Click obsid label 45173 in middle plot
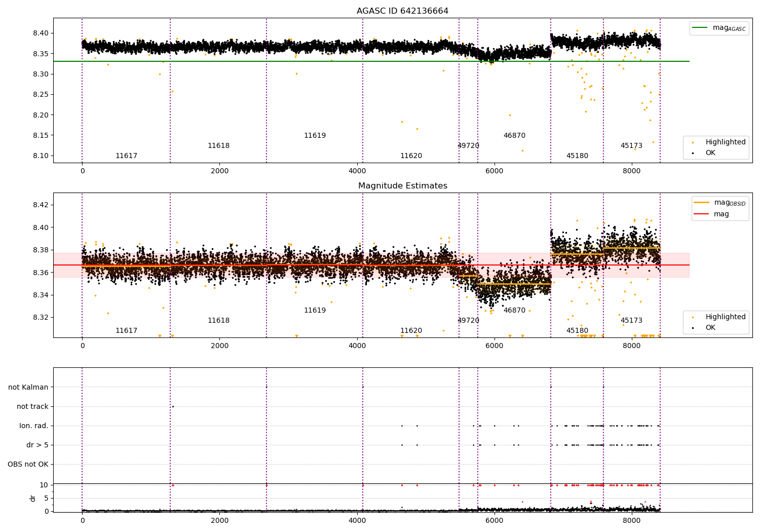Viewport: 760px width, 532px height. coord(631,321)
